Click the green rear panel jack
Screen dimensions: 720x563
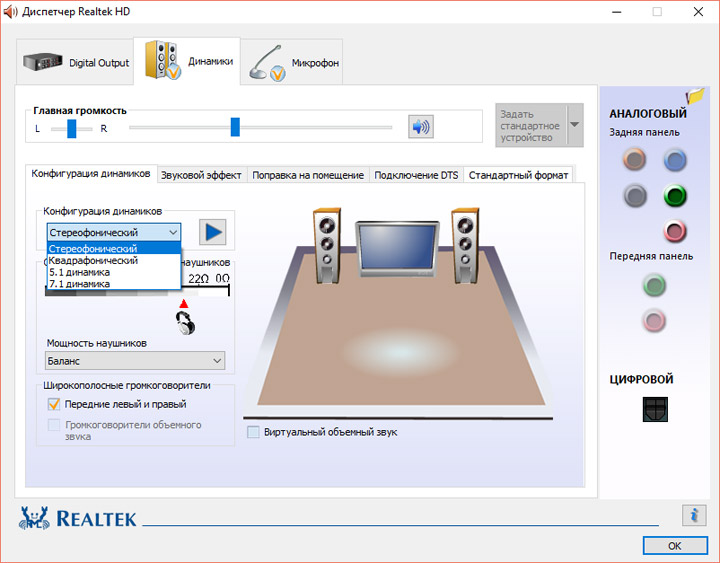tap(675, 196)
